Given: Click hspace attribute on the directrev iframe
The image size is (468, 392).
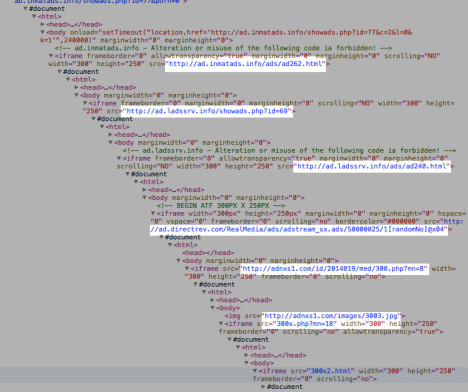Looking at the screenshot, I should pyautogui.click(x=452, y=213).
